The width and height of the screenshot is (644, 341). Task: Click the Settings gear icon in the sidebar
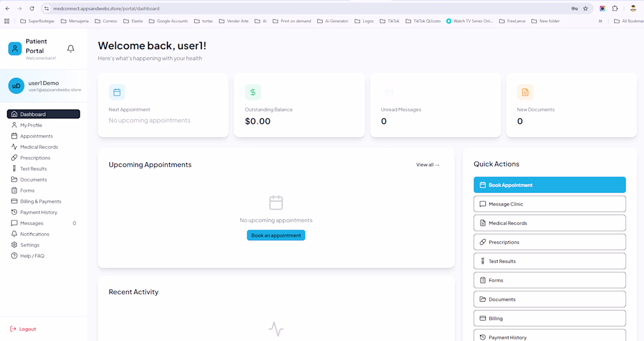click(x=14, y=245)
